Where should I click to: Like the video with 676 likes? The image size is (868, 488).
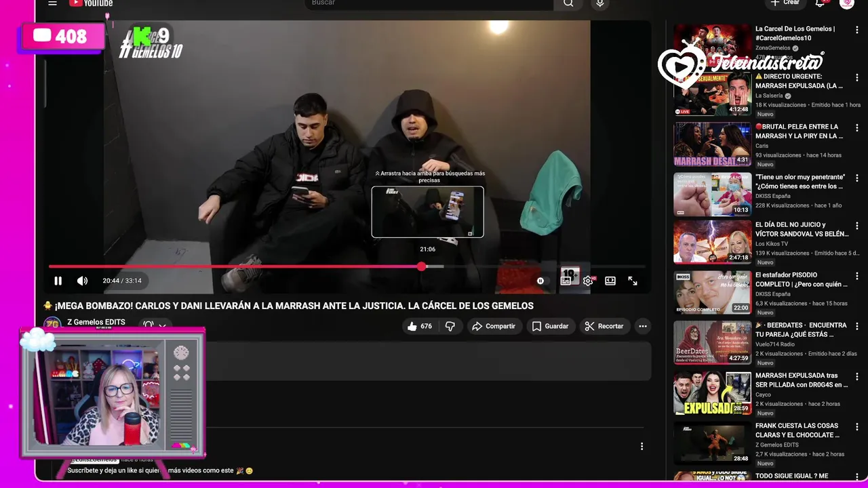click(420, 326)
